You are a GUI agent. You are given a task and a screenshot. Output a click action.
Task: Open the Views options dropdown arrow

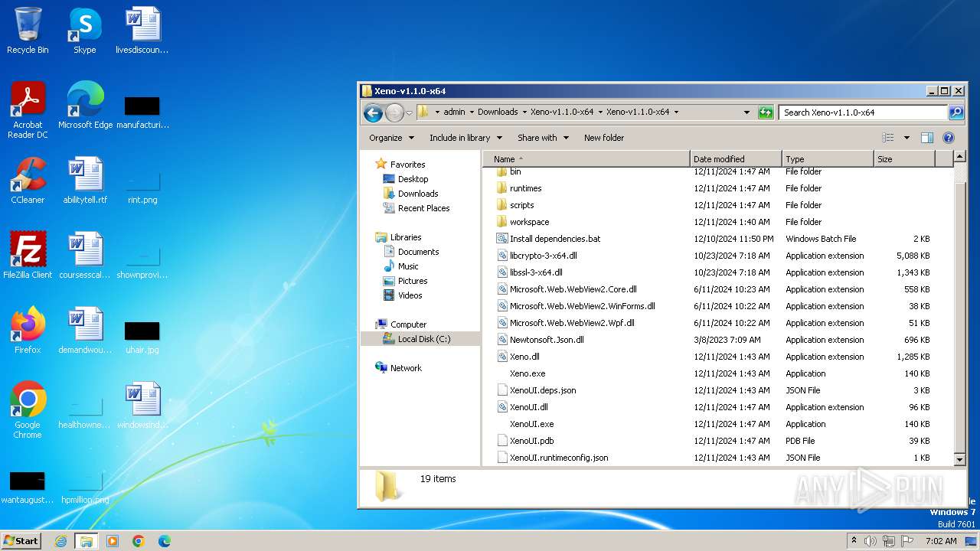[x=906, y=138]
